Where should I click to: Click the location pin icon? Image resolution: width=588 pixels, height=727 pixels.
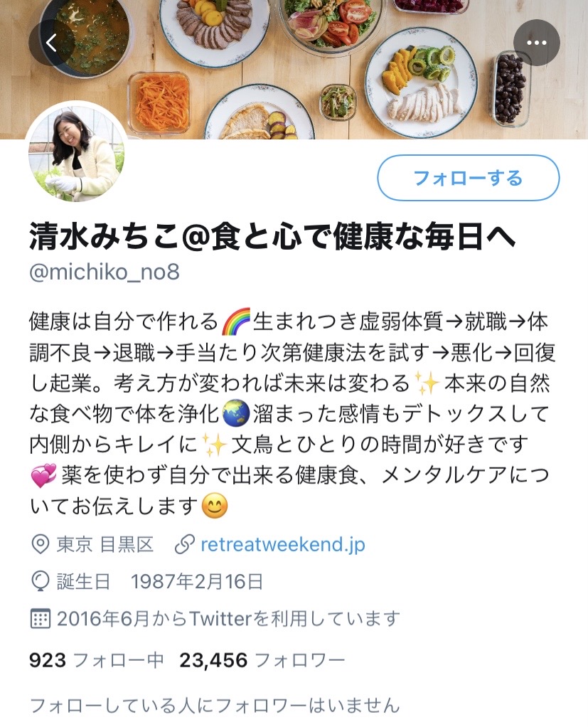point(40,544)
